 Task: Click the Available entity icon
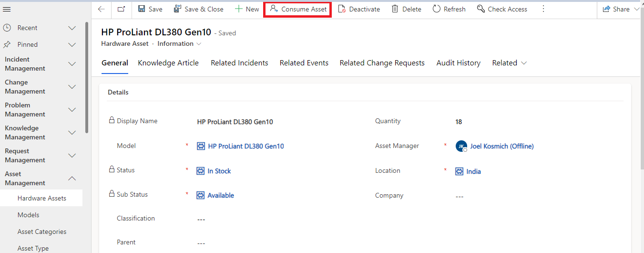pos(201,195)
